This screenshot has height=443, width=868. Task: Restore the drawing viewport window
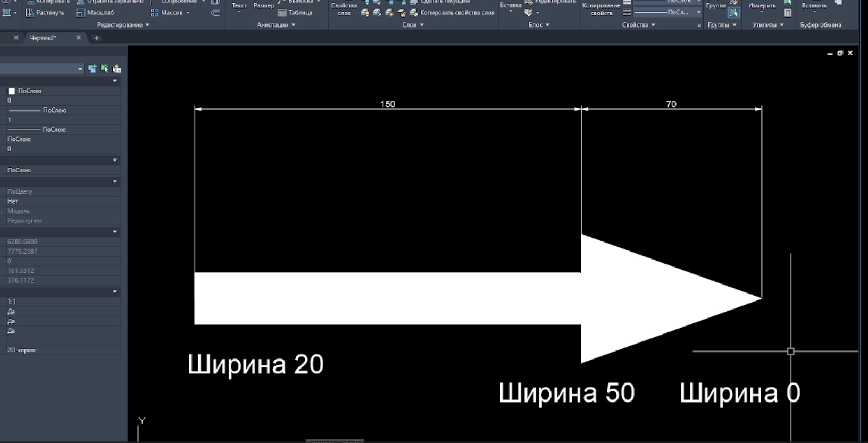point(840,53)
